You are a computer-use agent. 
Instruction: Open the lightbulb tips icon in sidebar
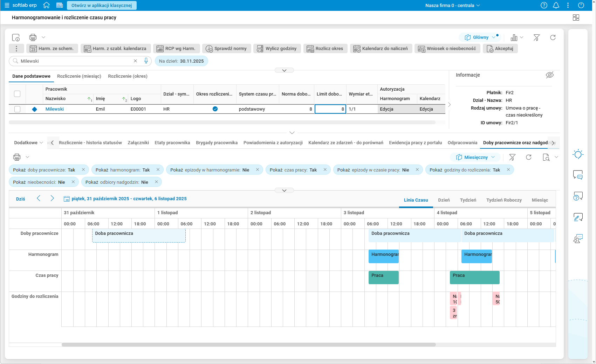click(578, 154)
